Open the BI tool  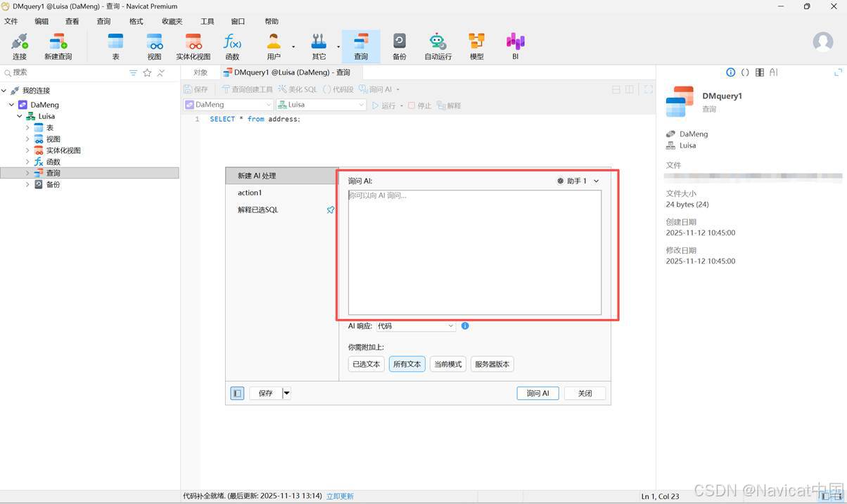[x=516, y=46]
